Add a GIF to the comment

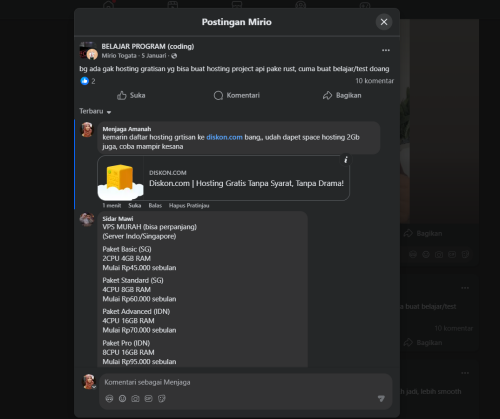coord(148,399)
